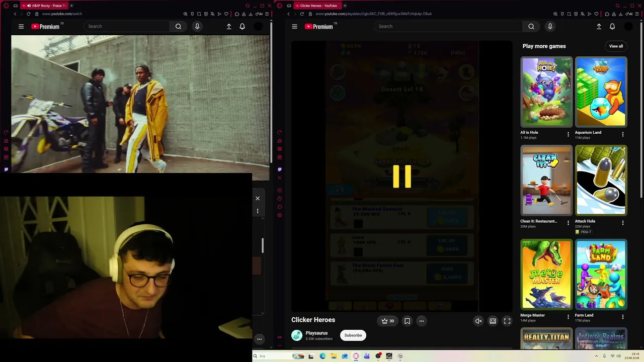This screenshot has height=362, width=644.
Task: Open the options menu for Merge Master
Action: (568, 317)
